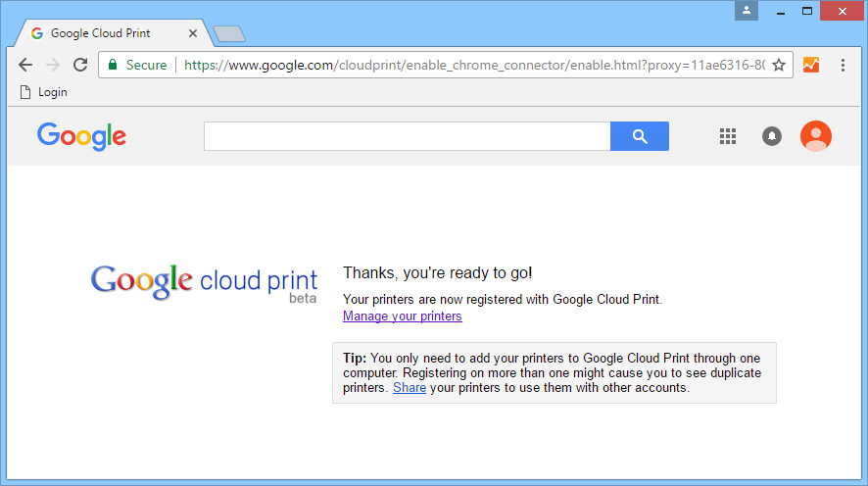Click the blue search magnifier button
The width and height of the screenshot is (868, 486).
tap(640, 136)
